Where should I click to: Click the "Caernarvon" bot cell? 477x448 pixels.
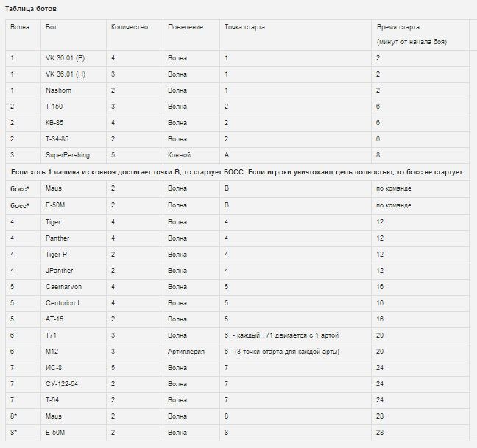click(x=63, y=285)
